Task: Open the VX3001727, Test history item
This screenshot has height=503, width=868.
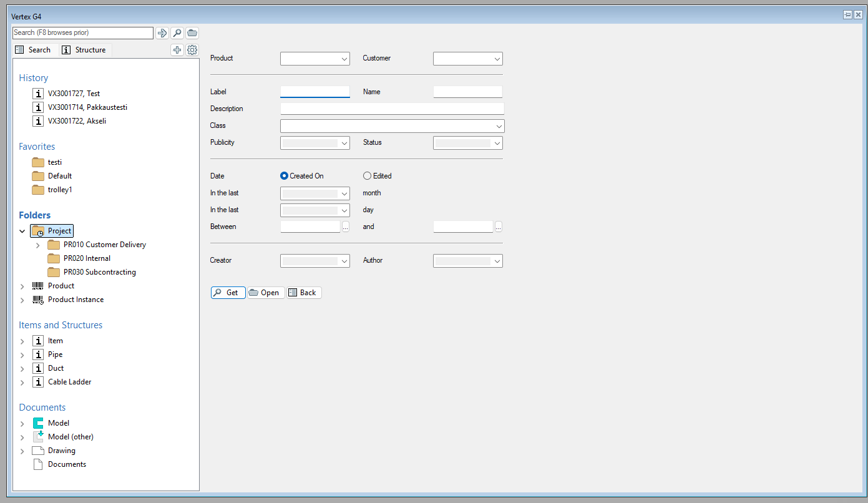Action: 74,94
